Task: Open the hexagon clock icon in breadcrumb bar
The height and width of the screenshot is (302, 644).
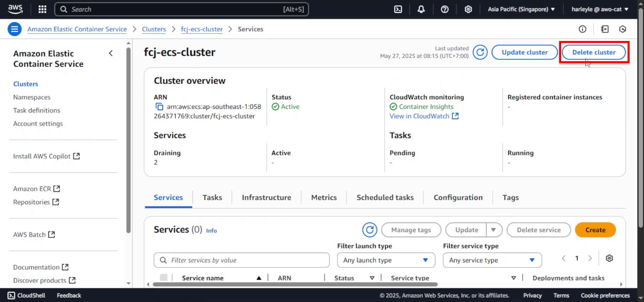Action: (x=623, y=29)
